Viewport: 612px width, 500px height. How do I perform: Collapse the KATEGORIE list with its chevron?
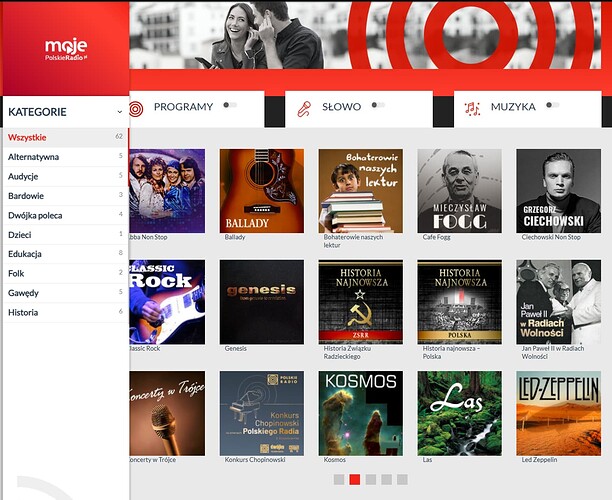(120, 112)
